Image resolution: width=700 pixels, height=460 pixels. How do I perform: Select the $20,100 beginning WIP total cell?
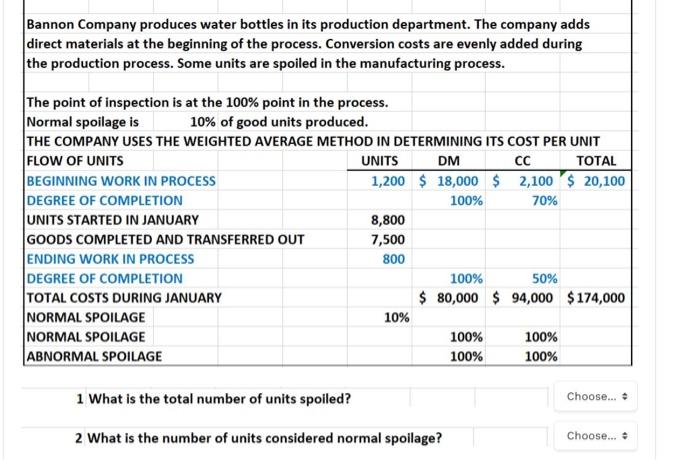[596, 181]
